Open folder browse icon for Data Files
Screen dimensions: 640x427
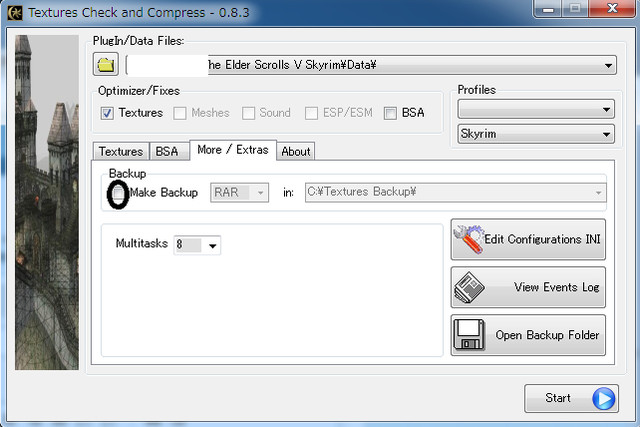click(106, 64)
